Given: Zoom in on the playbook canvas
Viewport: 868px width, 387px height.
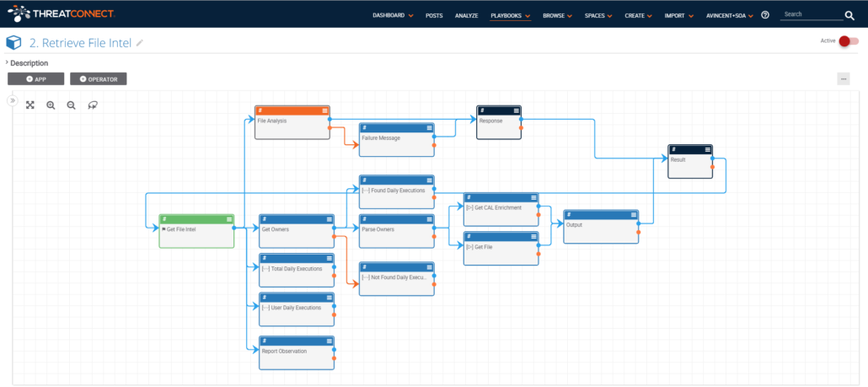Looking at the screenshot, I should tap(51, 105).
